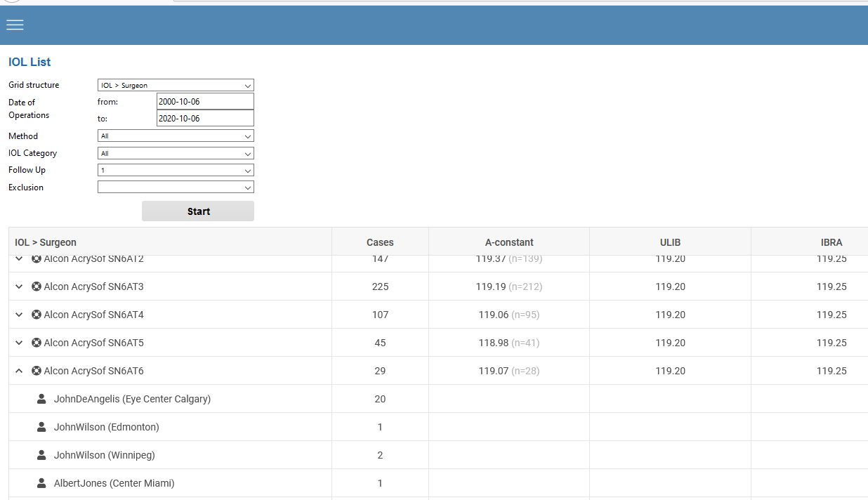
Task: Expand the Alcon AcrySof SN6AT4 row
Action: 19,315
